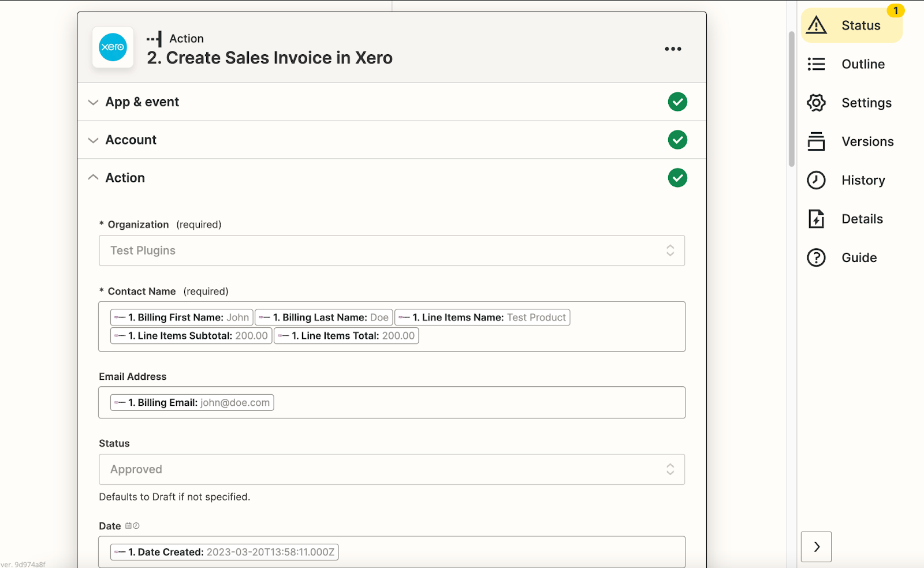Open the step options ellipsis menu
The width and height of the screenshot is (924, 568).
(672, 48)
